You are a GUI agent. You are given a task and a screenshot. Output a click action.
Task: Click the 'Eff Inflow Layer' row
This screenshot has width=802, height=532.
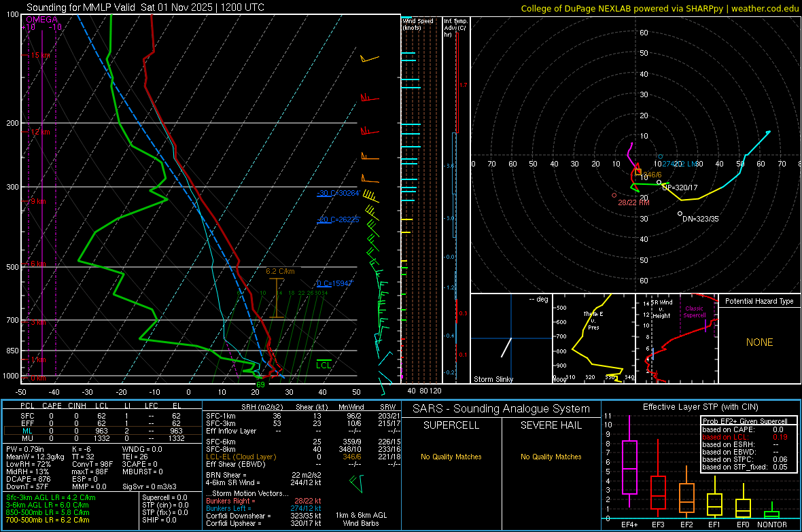303,431
